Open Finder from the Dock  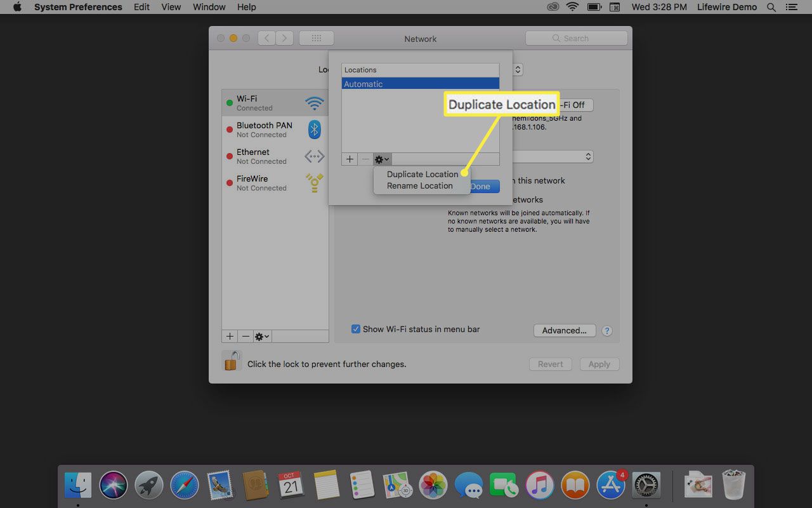(78, 486)
